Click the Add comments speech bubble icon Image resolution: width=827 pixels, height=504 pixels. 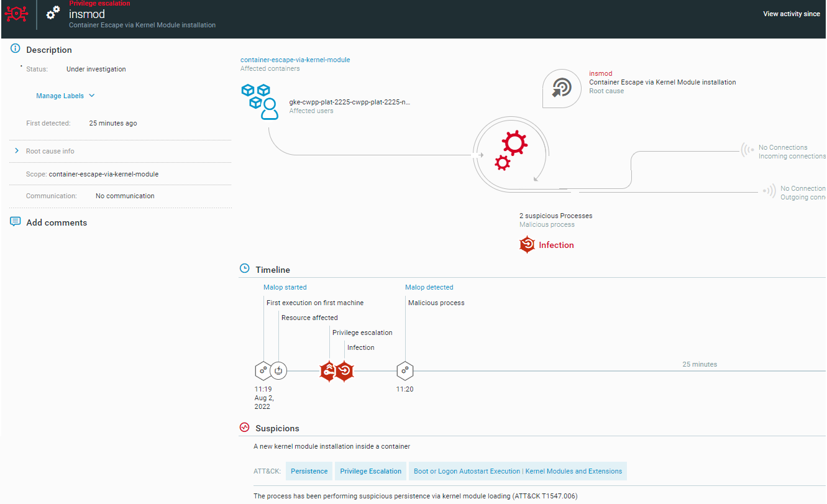click(15, 221)
